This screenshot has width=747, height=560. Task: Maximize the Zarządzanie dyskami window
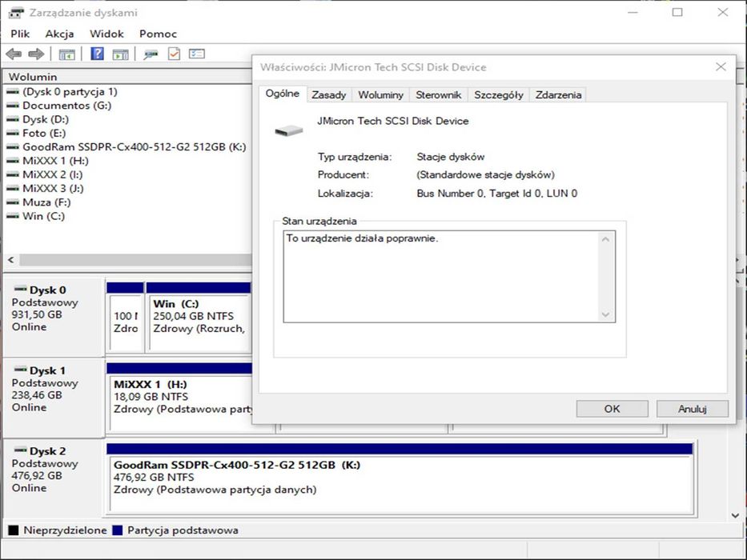coord(677,12)
